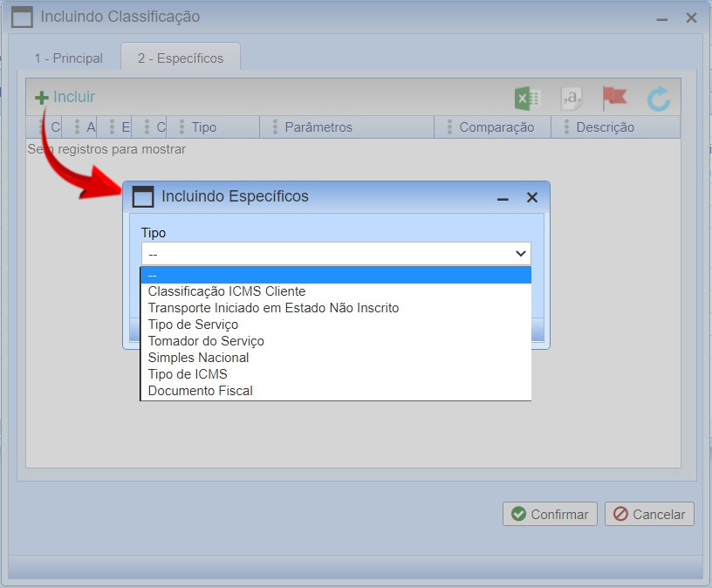Click the CSV text export icon
This screenshot has height=588, width=712.
[x=572, y=99]
